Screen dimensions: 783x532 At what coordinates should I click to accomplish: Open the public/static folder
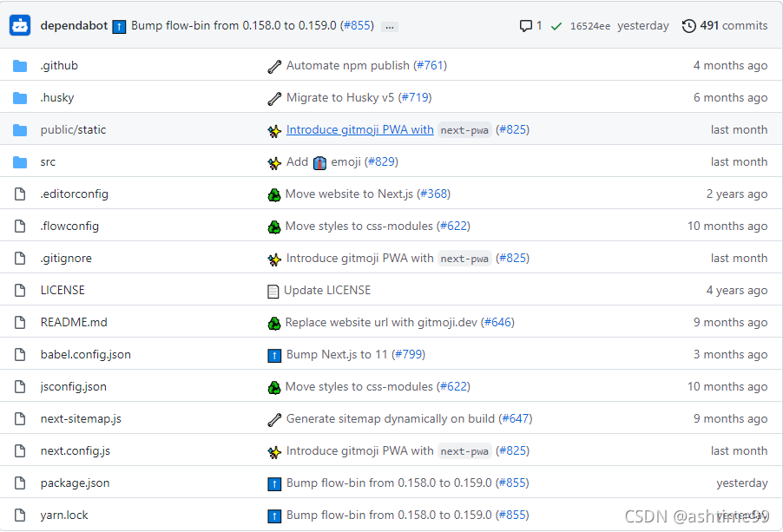72,129
